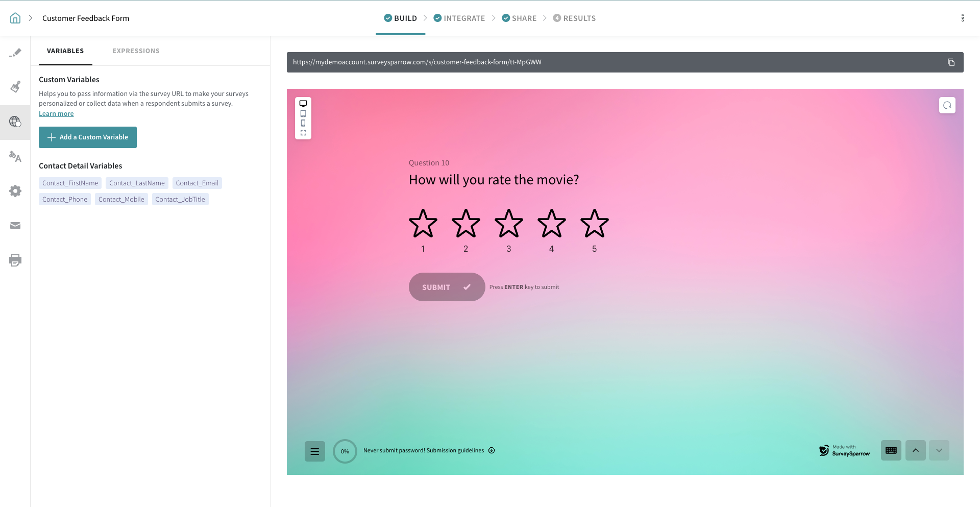Click the home icon in the breadcrumb

point(15,18)
